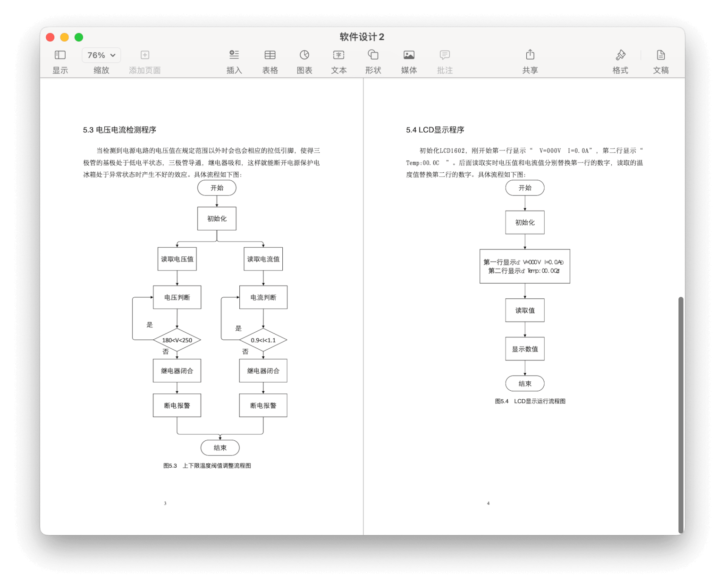Select the 读取值 box in LCD flowchart
725x588 pixels.
(x=525, y=311)
